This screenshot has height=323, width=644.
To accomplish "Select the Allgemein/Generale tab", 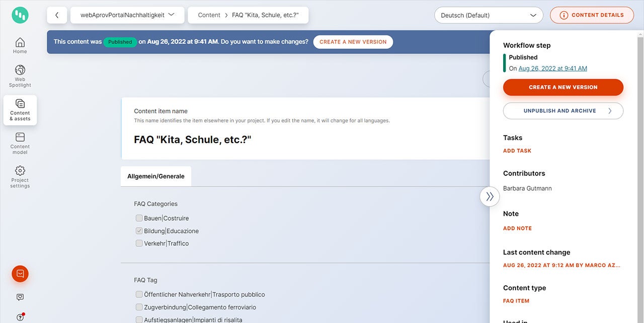I will click(x=156, y=176).
